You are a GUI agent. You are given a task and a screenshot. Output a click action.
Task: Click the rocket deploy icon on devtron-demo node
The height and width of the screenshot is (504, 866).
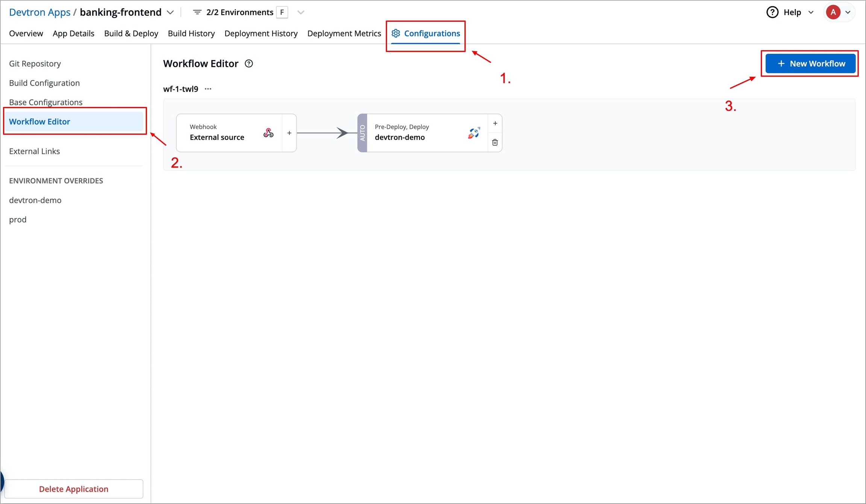coord(474,133)
